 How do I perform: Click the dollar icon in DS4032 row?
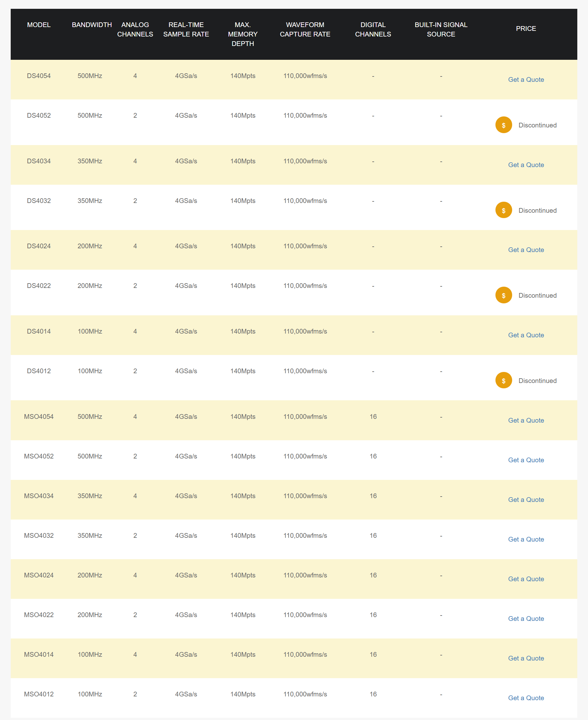(503, 210)
